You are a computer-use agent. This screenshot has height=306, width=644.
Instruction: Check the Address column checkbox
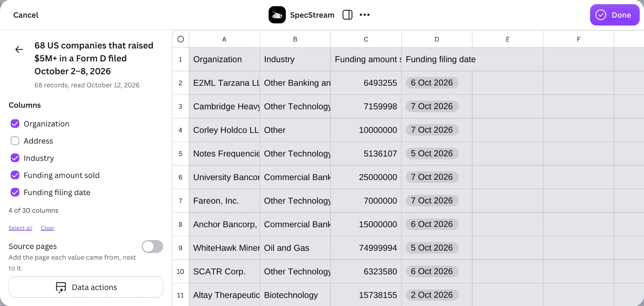point(15,141)
